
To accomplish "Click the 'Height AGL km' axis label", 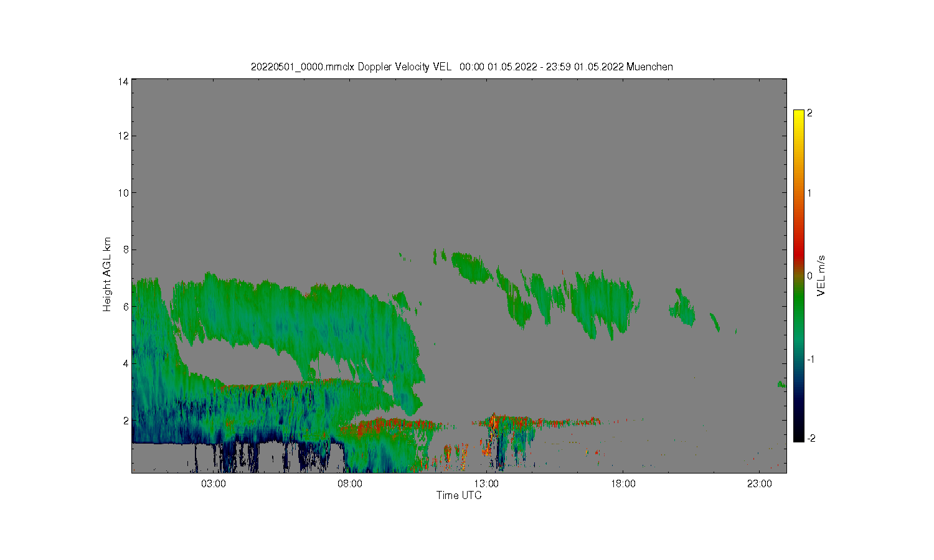I will pyautogui.click(x=107, y=274).
